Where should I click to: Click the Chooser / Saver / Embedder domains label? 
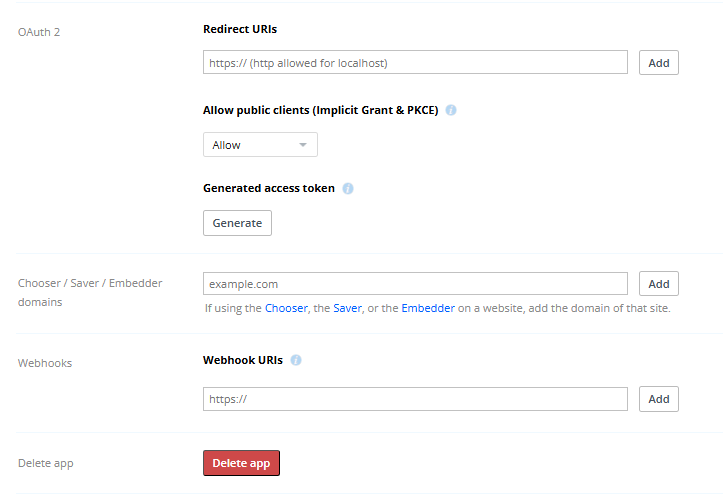click(x=90, y=292)
